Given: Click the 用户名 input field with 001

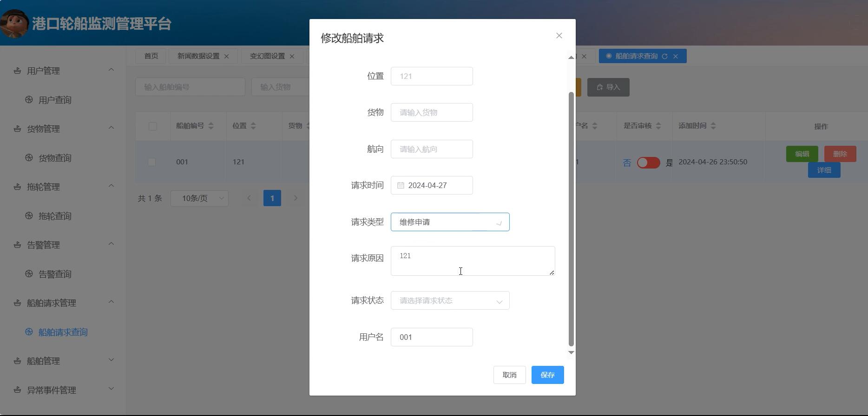Looking at the screenshot, I should pyautogui.click(x=432, y=337).
